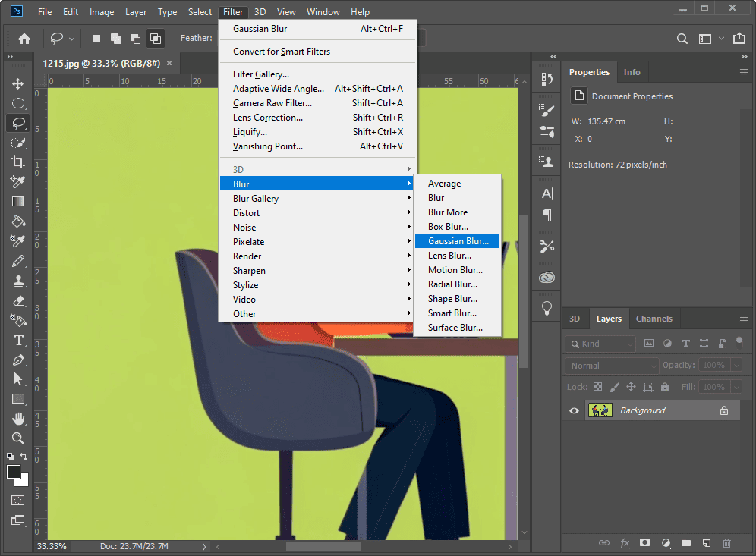Viewport: 756px width, 556px height.
Task: Open the blend mode dropdown showing Normal
Action: pos(610,365)
